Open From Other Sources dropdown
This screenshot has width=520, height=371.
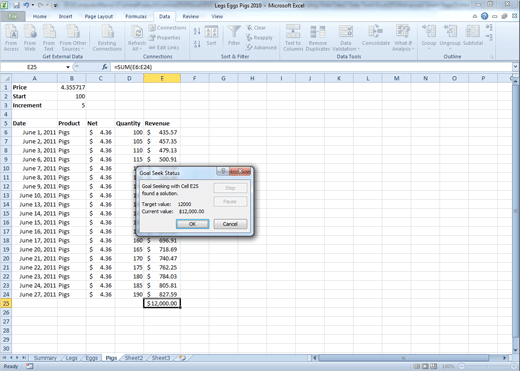[x=73, y=38]
